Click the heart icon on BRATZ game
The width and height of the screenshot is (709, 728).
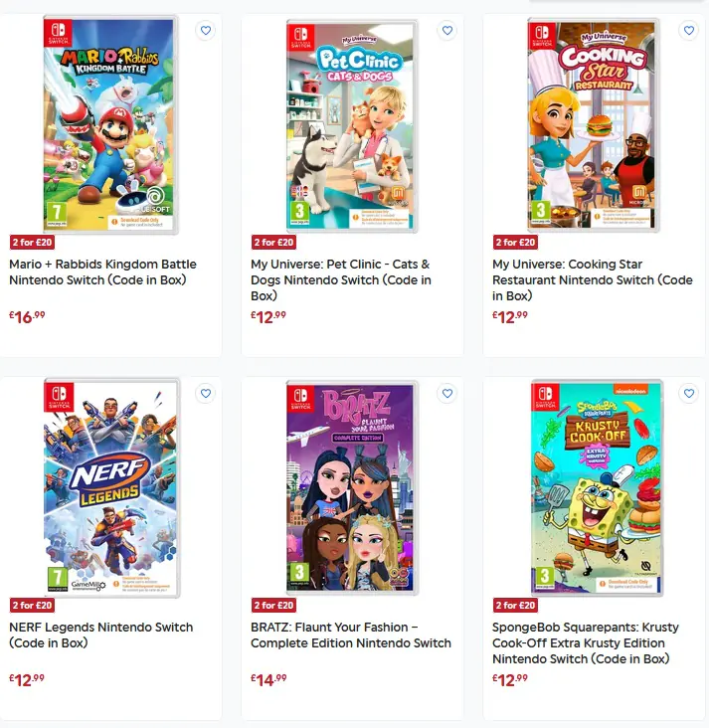click(447, 394)
